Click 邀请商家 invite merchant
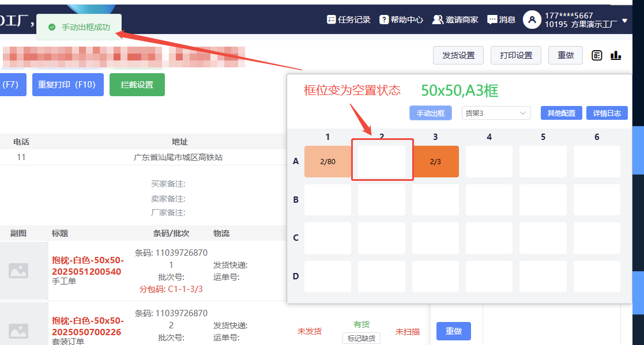Viewport: 644px width, 345px height. pos(455,20)
